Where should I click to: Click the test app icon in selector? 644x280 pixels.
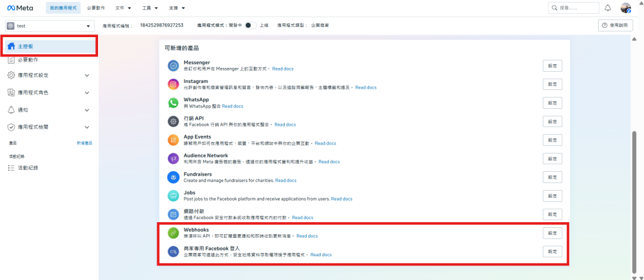point(11,26)
